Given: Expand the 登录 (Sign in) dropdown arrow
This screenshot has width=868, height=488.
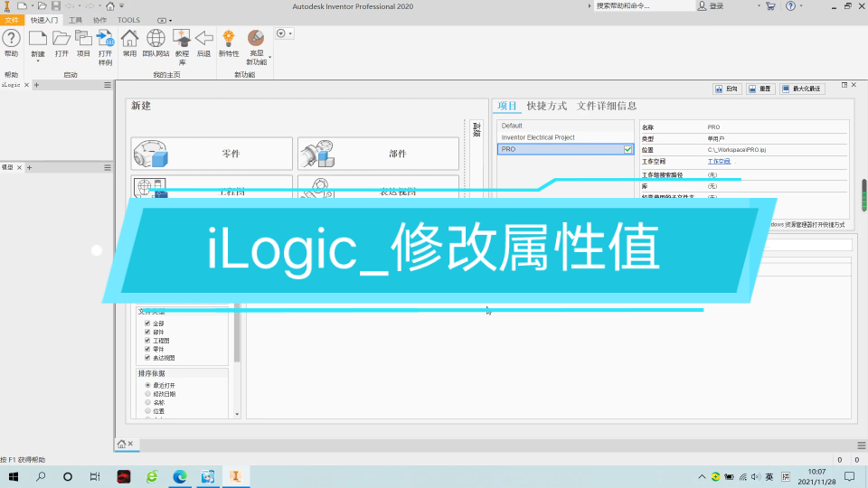Looking at the screenshot, I should [759, 6].
